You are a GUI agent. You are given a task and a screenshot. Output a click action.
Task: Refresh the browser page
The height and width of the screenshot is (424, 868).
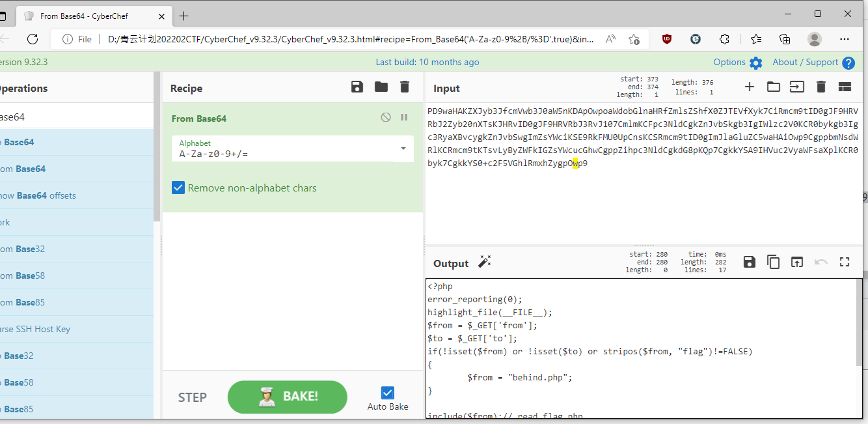33,39
